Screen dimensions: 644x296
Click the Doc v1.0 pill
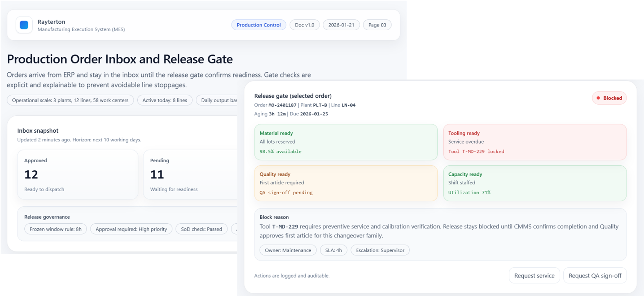[x=304, y=25]
